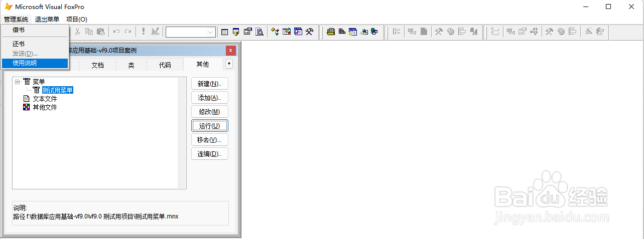This screenshot has height=239, width=644.
Task: Click the Redo arrow icon
Action: coord(128,32)
